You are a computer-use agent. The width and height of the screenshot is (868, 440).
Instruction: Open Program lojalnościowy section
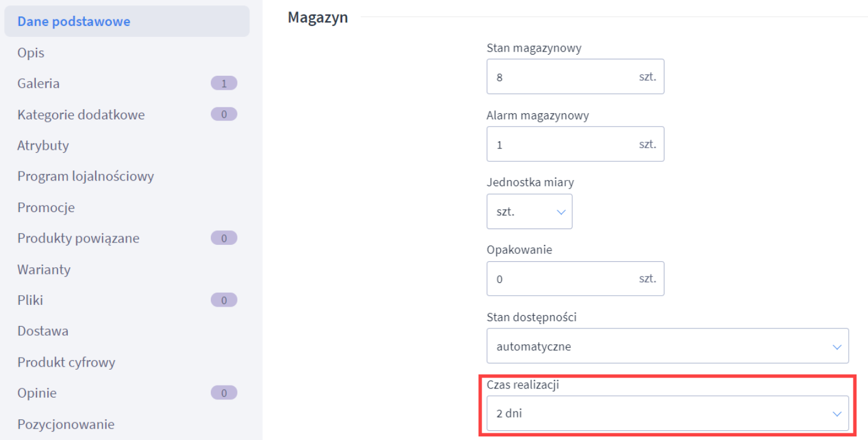click(85, 176)
